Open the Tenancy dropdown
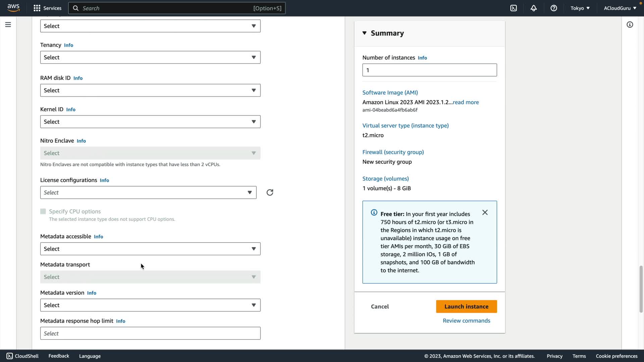Screen dimensions: 644x362 tap(150, 57)
